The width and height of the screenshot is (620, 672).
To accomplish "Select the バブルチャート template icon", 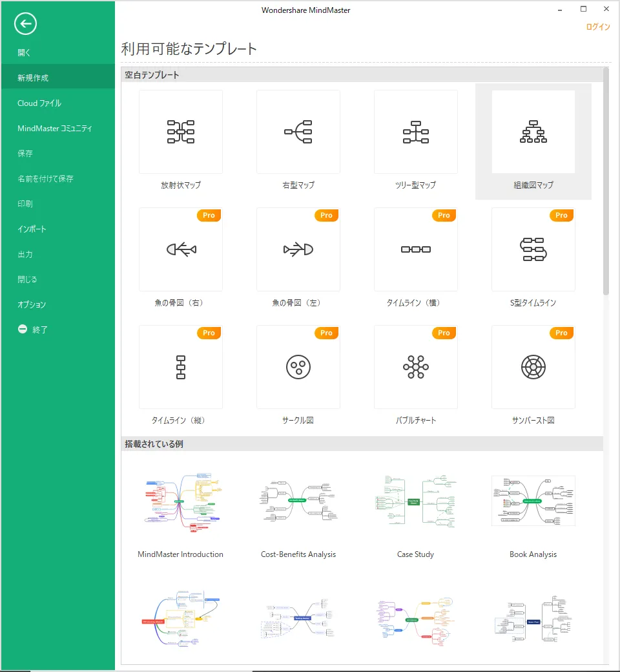I will coord(416,367).
